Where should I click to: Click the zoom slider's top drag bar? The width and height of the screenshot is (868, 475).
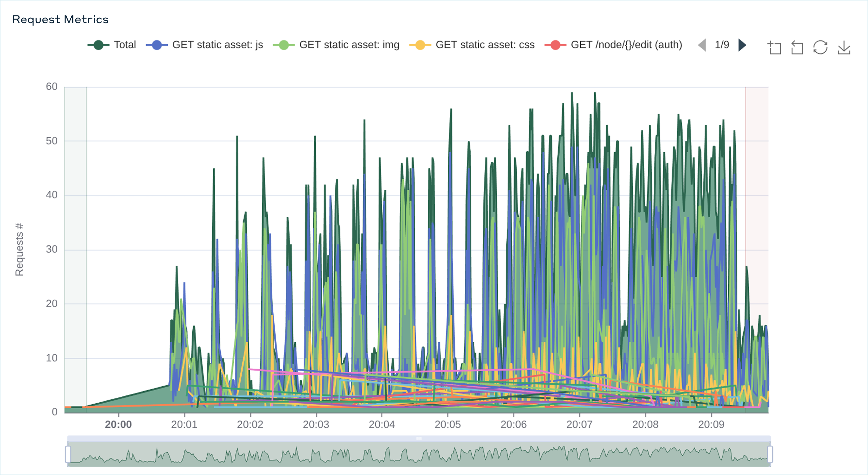click(x=419, y=438)
